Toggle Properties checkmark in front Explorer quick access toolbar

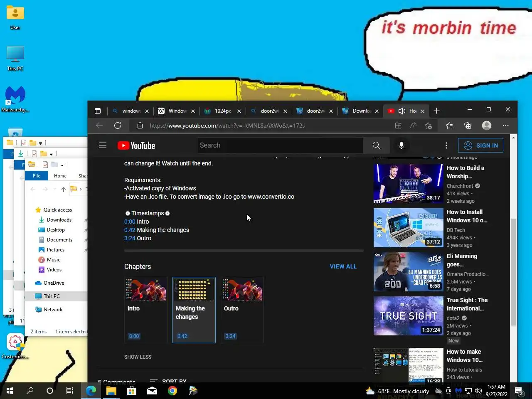coord(45,165)
